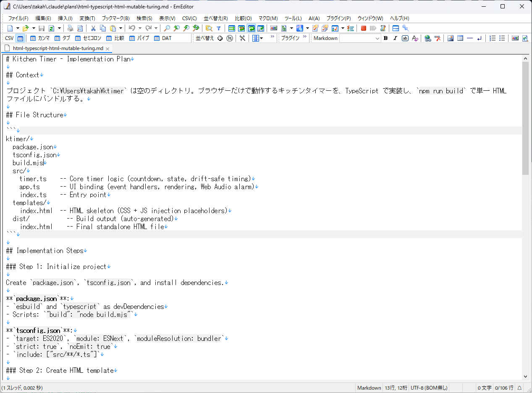Select パイプ (pipe) separated mode
532x393 pixels.
tap(139, 38)
